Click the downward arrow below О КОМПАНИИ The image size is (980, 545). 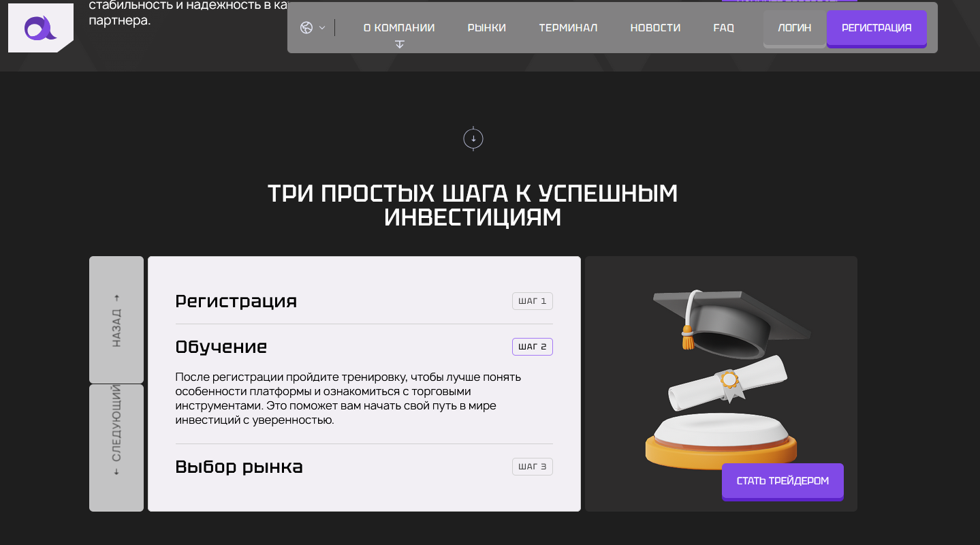coord(399,43)
